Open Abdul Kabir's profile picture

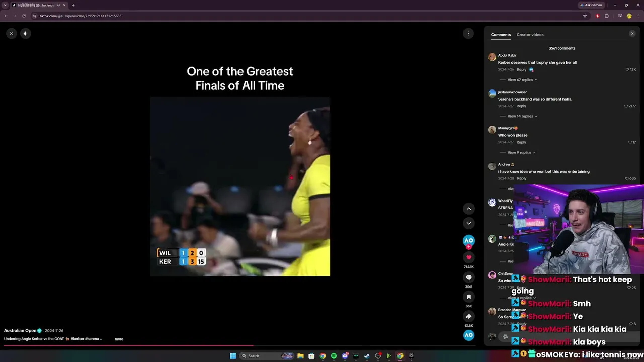(492, 57)
